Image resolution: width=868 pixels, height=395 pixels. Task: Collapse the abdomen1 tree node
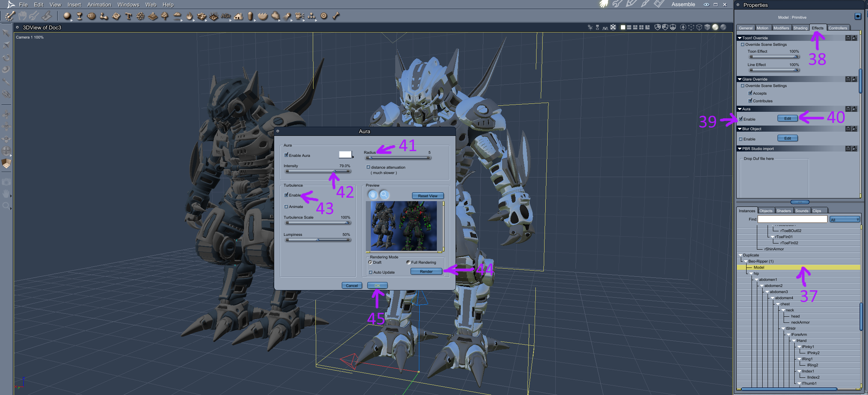tap(756, 280)
